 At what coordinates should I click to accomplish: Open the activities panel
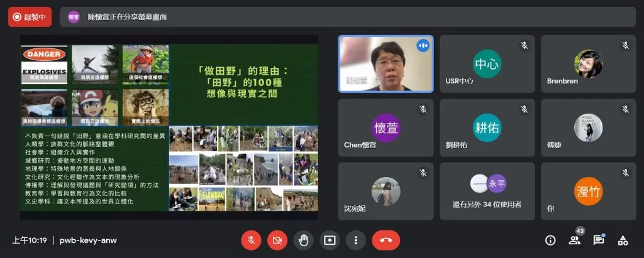click(x=623, y=240)
